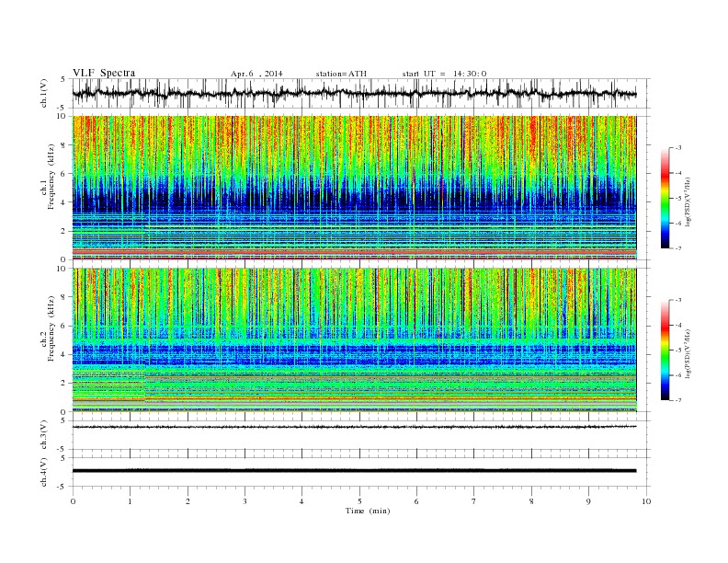The width and height of the screenshot is (728, 563).
Task: Click the "1" tick on the time axis
Action: [130, 501]
